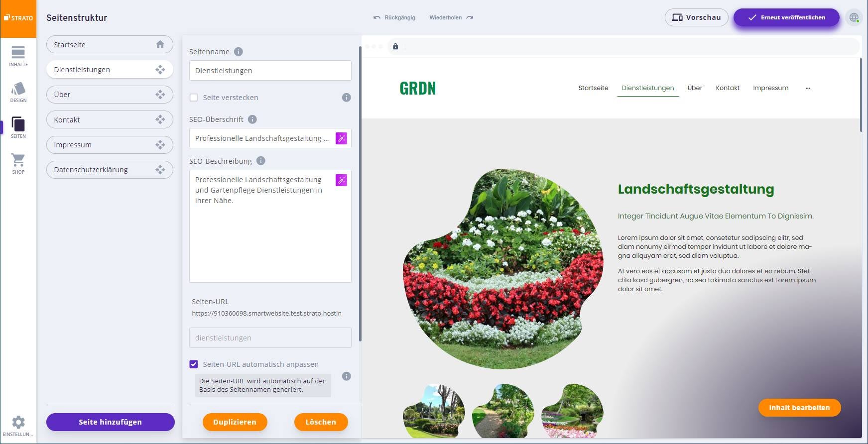Select Datenschutzerklärung in the page structure

pos(110,170)
